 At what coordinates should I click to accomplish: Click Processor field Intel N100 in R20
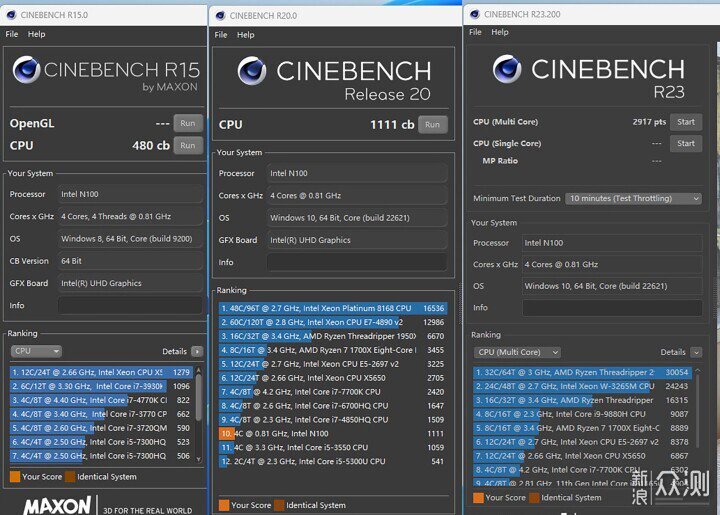357,173
